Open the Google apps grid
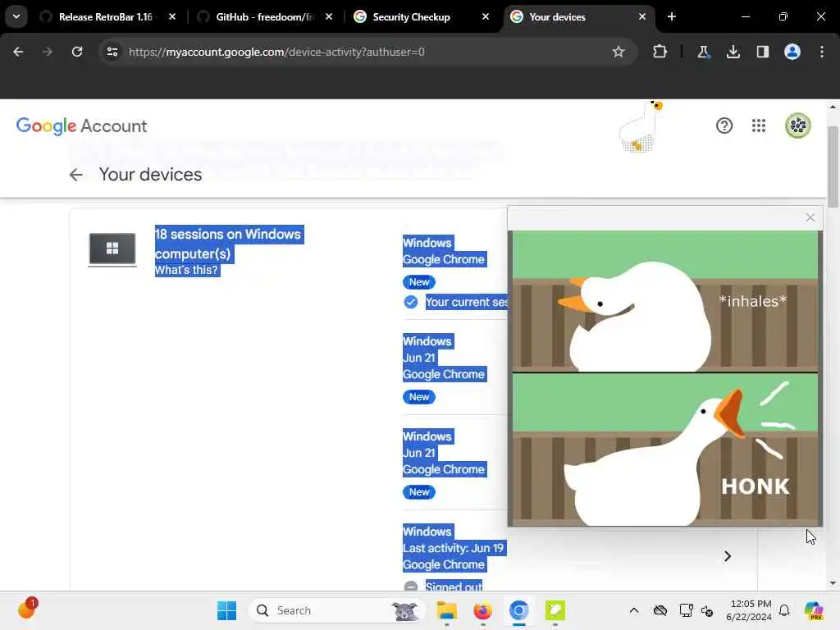The height and width of the screenshot is (630, 840). 759,126
